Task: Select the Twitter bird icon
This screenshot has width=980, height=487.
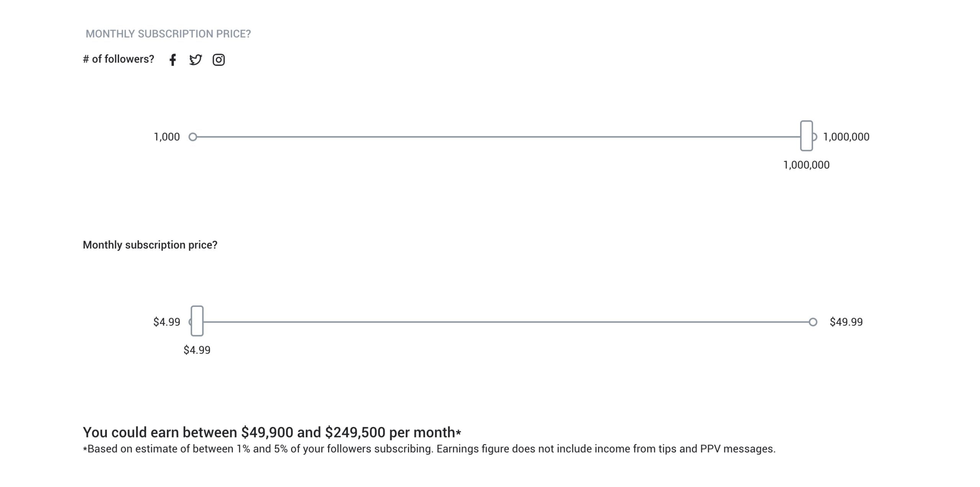Action: point(195,60)
